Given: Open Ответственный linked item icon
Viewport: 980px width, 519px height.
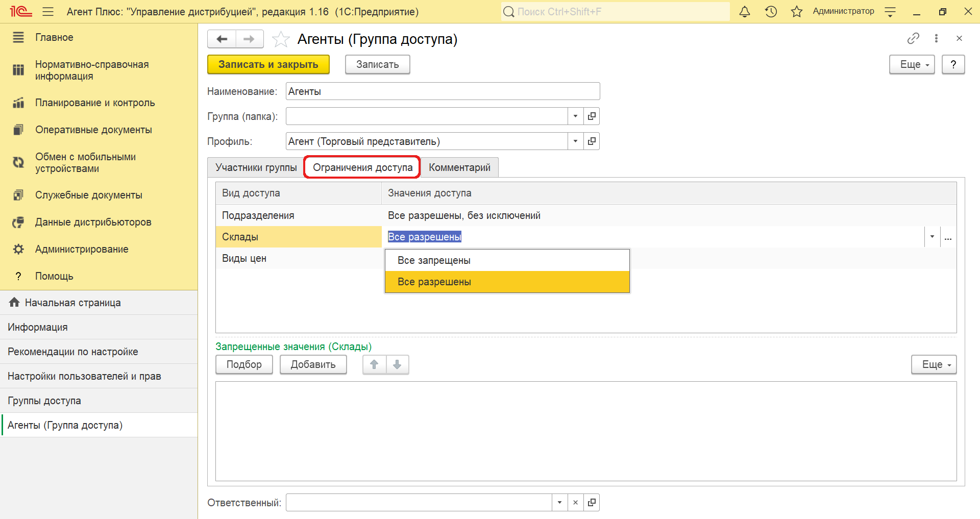Looking at the screenshot, I should [592, 503].
